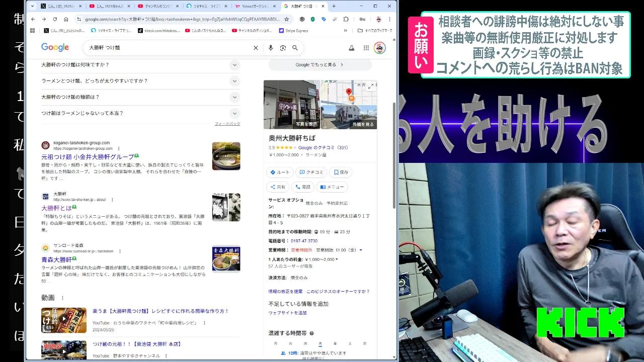Click the browser forward arrow
644x362 pixels.
coord(44,19)
